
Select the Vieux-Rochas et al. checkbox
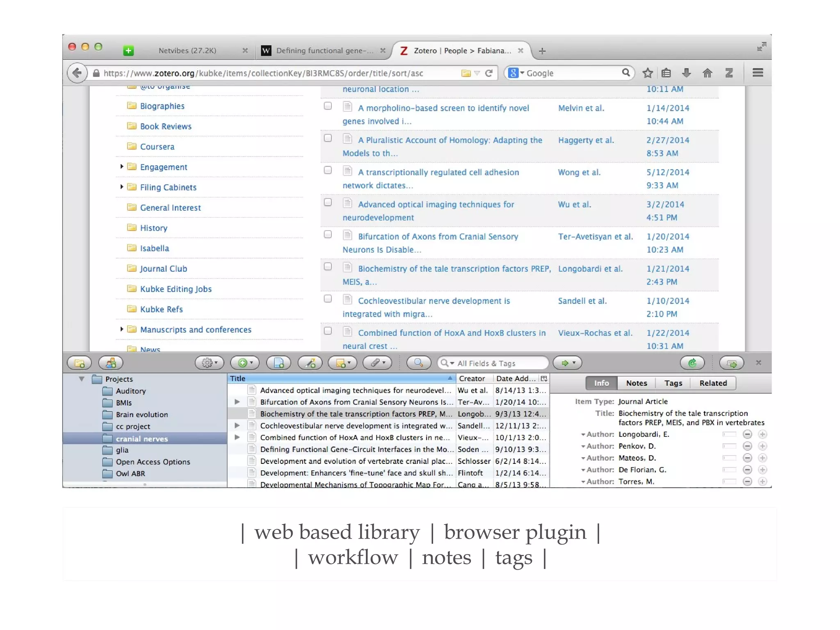point(328,331)
